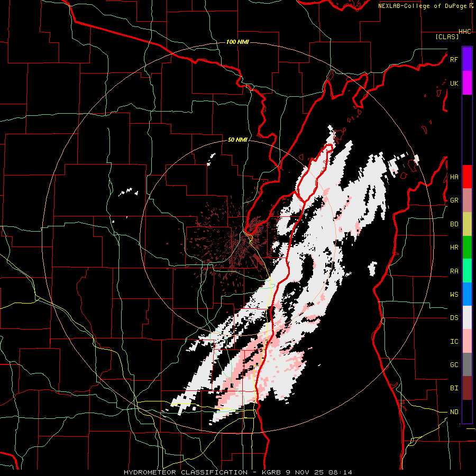
Task: Select the IC light pink legend swatch
Action: point(467,341)
